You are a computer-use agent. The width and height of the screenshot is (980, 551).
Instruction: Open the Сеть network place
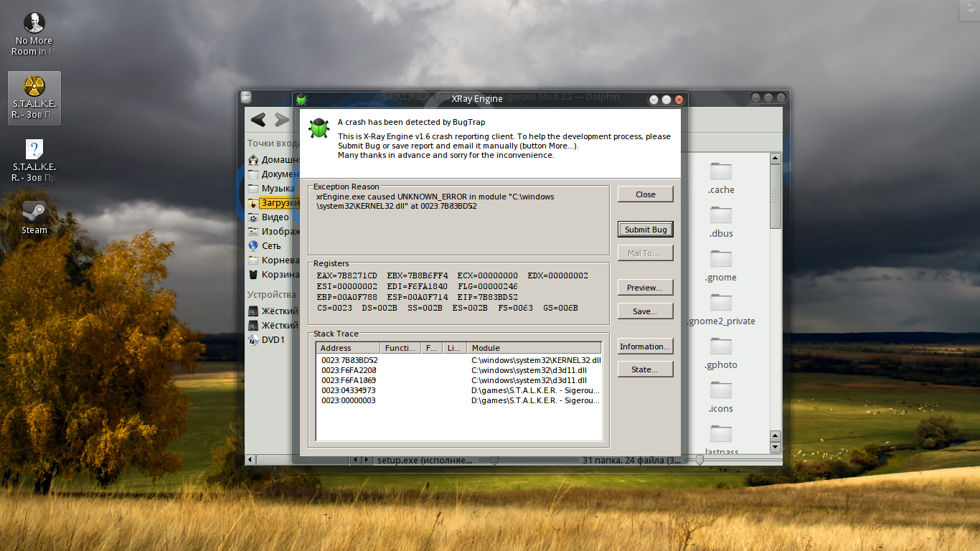pos(265,245)
